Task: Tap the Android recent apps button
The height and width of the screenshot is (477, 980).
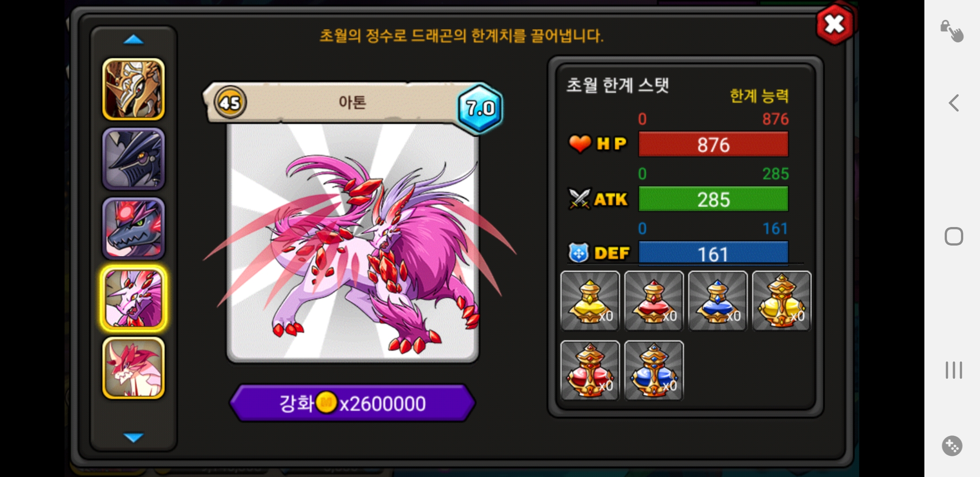Action: [954, 370]
